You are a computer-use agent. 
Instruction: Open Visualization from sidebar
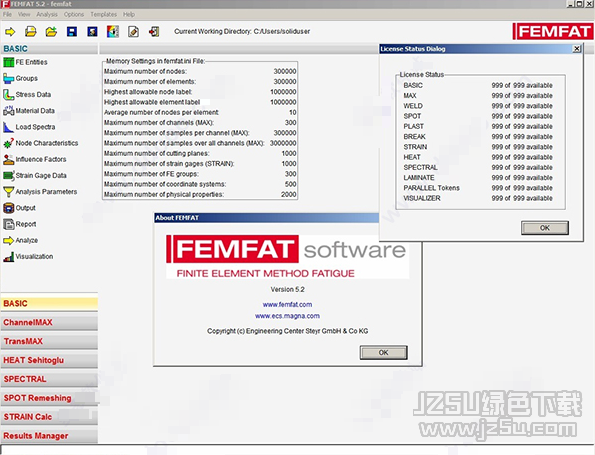[28, 257]
